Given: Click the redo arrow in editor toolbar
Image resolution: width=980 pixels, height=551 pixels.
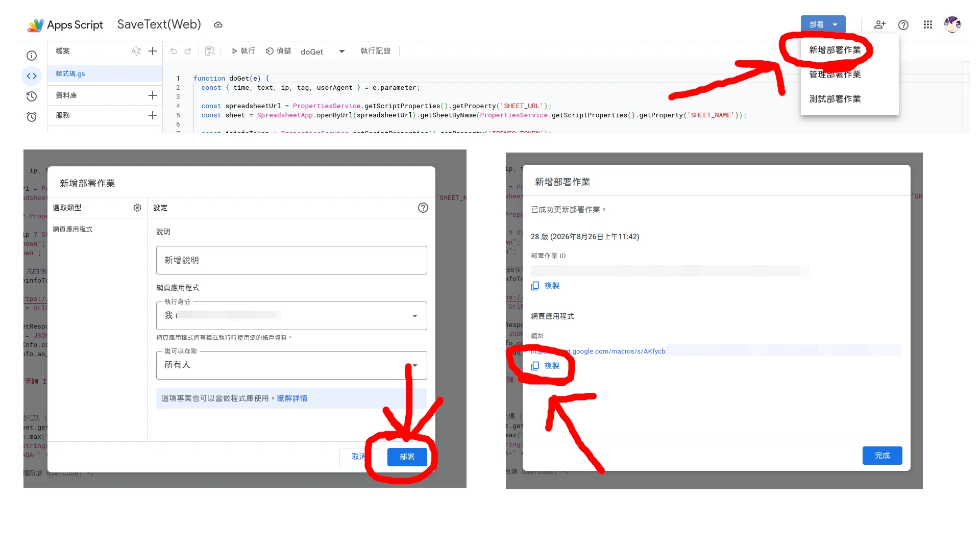Looking at the screenshot, I should pos(188,51).
